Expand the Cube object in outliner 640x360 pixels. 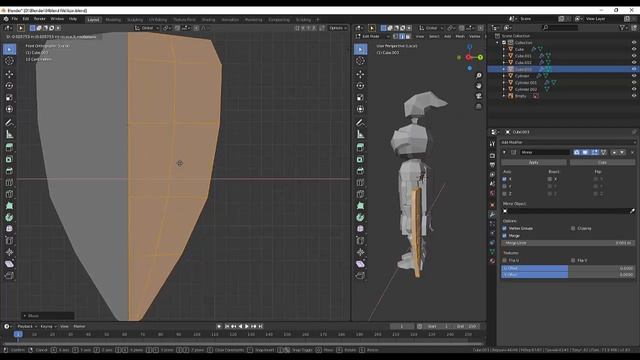[504, 49]
